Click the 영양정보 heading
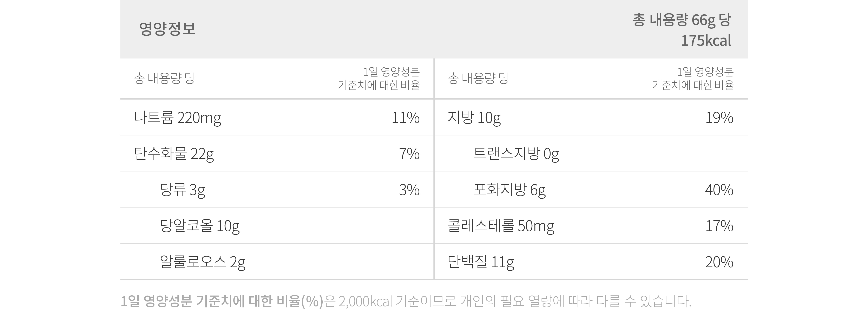 point(167,29)
